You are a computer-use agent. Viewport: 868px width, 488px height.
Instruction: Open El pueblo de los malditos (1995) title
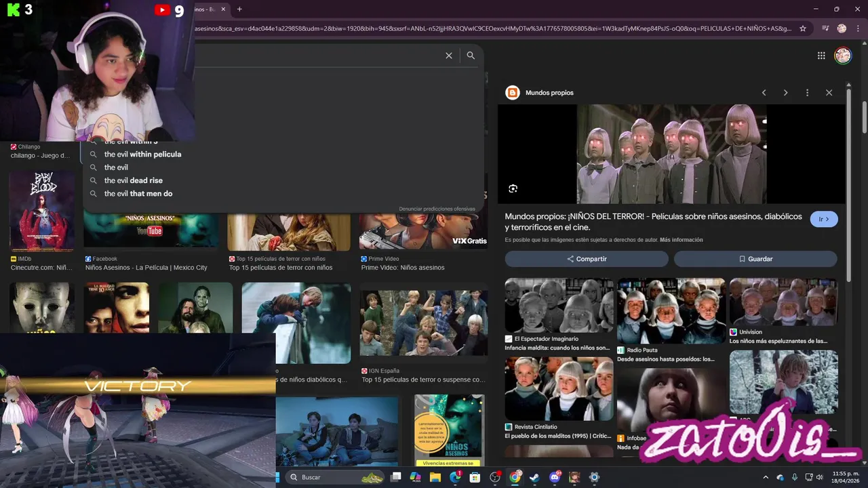tap(557, 436)
